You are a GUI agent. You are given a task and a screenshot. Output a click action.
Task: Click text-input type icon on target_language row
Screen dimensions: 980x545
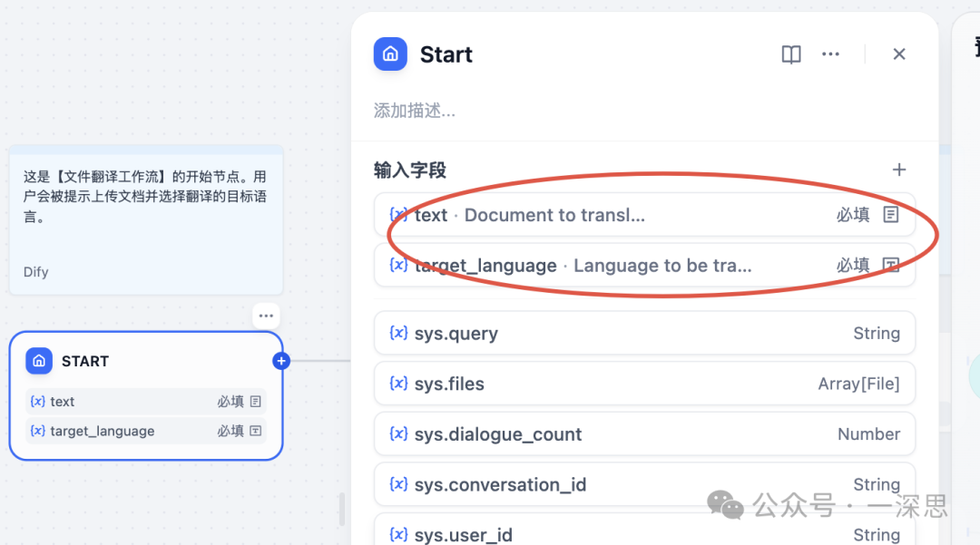point(891,266)
